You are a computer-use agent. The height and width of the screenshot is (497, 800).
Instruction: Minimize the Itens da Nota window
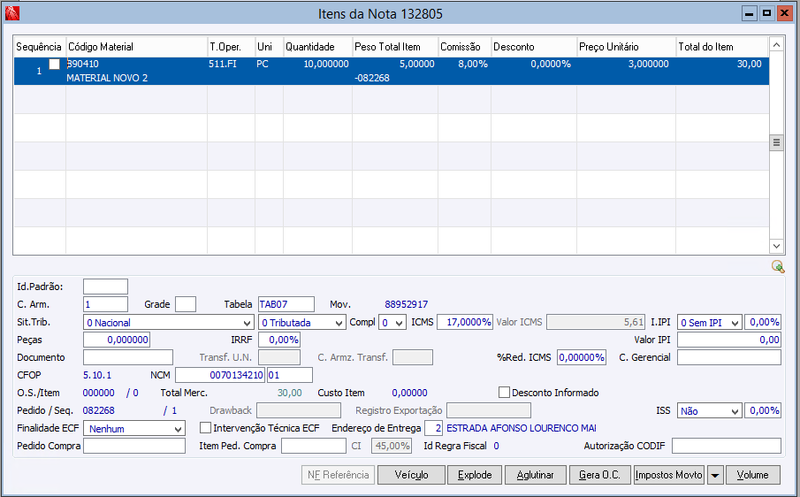[x=749, y=13]
